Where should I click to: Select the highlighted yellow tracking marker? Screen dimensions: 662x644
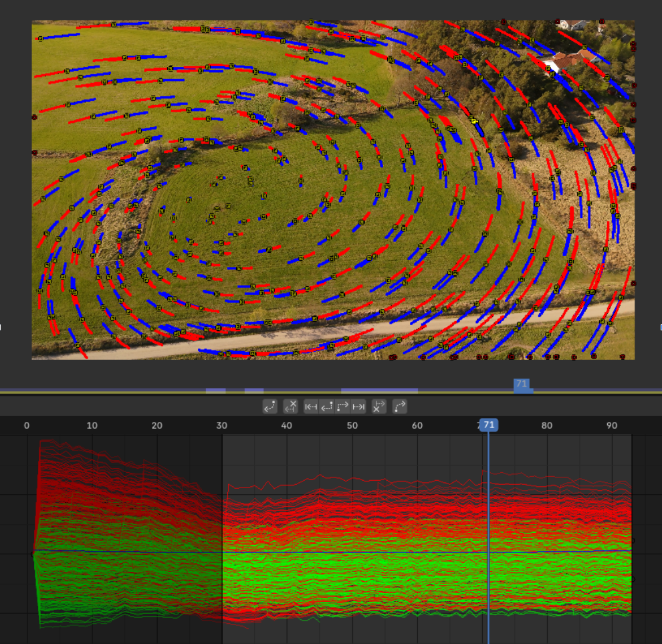point(475,121)
